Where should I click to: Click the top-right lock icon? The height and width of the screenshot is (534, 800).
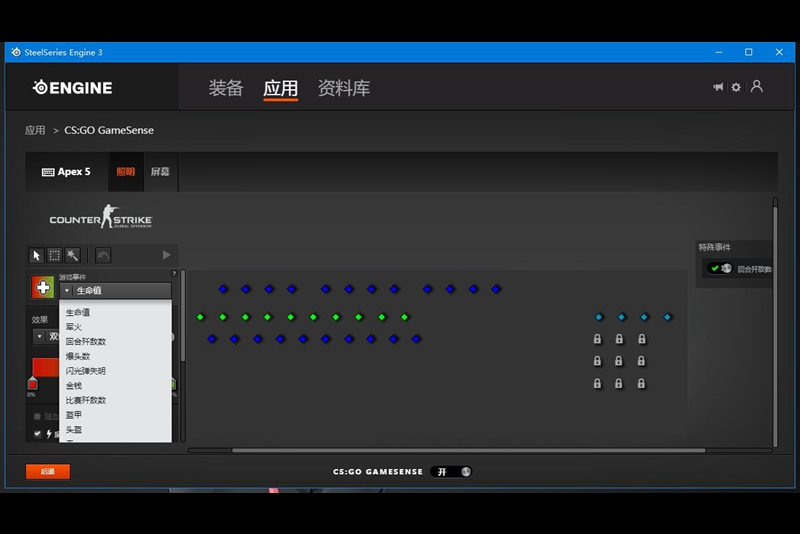point(642,339)
